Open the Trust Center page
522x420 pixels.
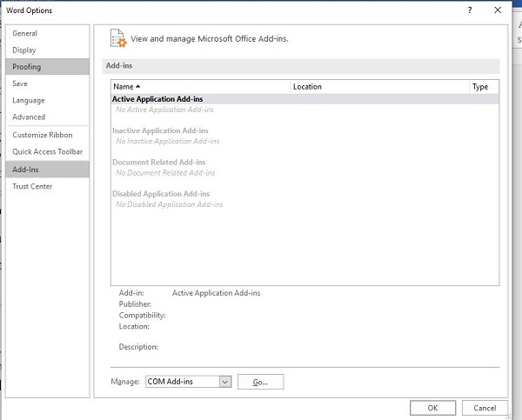[32, 186]
